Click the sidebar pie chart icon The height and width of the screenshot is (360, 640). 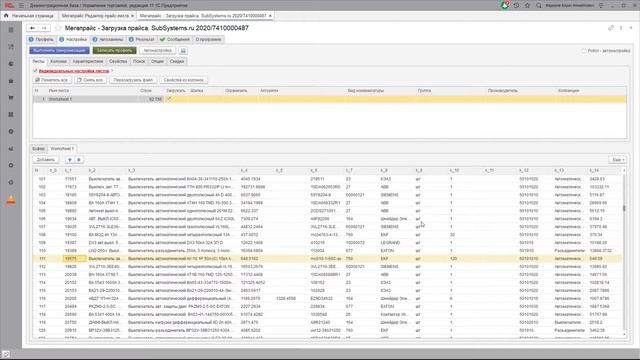click(x=11, y=64)
